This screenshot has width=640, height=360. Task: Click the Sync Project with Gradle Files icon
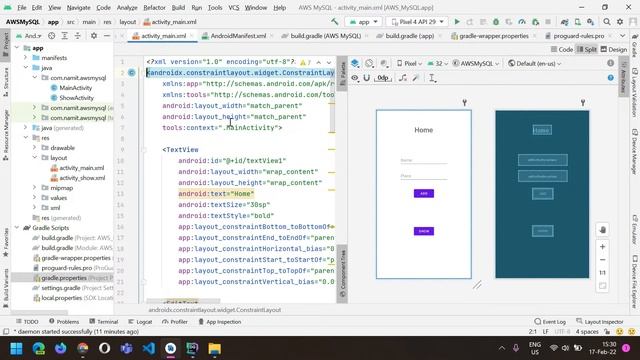click(x=564, y=22)
